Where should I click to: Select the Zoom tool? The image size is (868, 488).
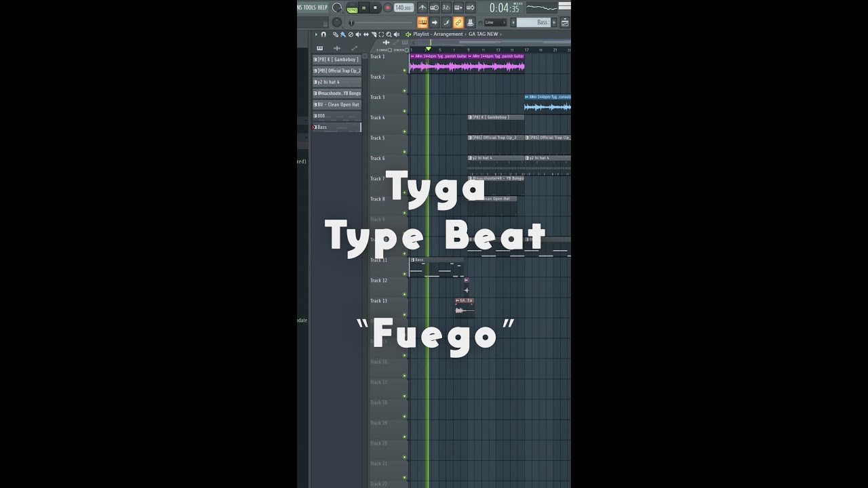coord(389,34)
